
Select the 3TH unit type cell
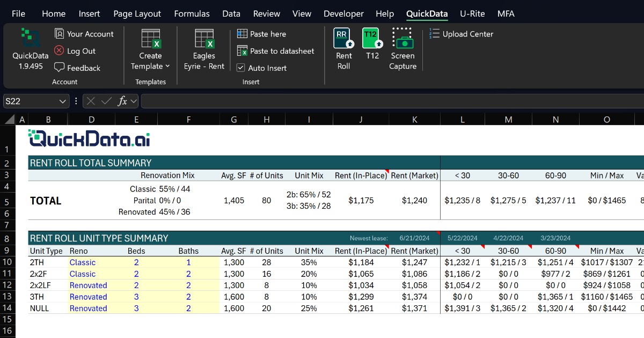pos(38,297)
